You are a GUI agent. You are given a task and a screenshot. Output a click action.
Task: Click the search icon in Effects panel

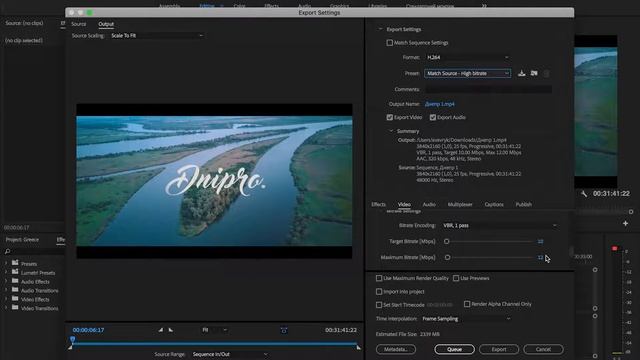pyautogui.click(x=7, y=251)
